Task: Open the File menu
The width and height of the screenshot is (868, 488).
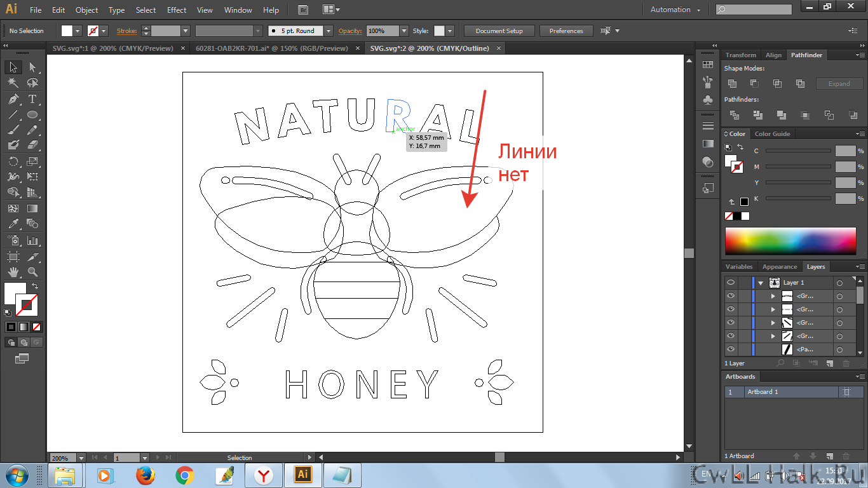Action: click(36, 10)
